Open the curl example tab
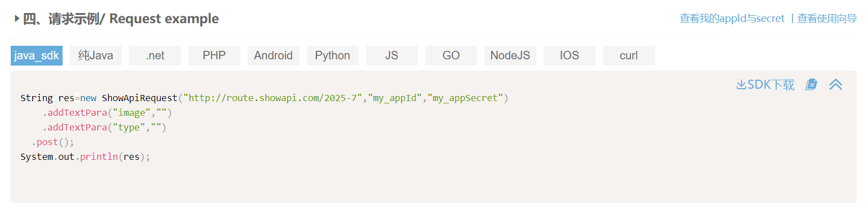Image resolution: width=868 pixels, height=217 pixels. point(629,55)
